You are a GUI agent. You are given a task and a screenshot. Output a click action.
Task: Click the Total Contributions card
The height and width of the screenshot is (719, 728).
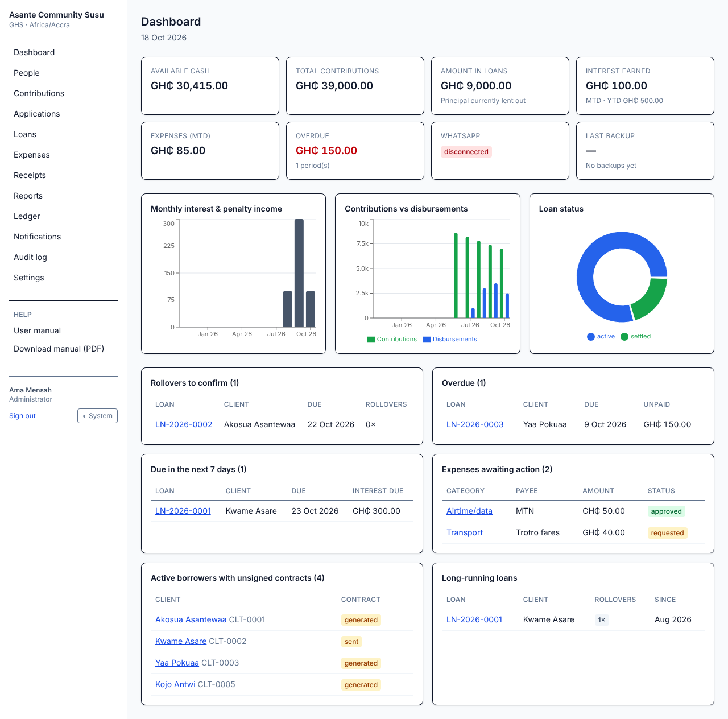tap(355, 86)
